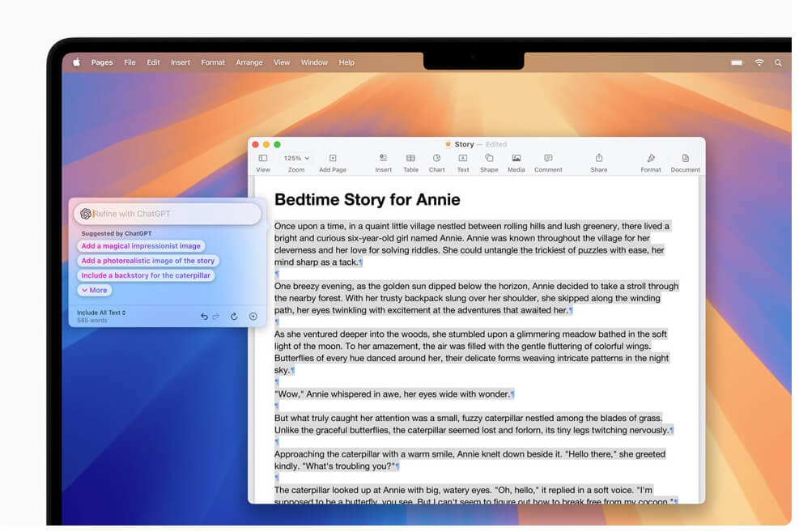Open the Format inspector panel
Image resolution: width=799 pixels, height=532 pixels.
(x=650, y=160)
